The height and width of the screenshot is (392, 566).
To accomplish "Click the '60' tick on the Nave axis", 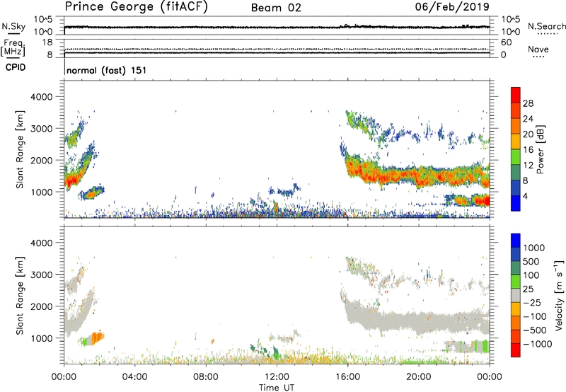I will [506, 42].
